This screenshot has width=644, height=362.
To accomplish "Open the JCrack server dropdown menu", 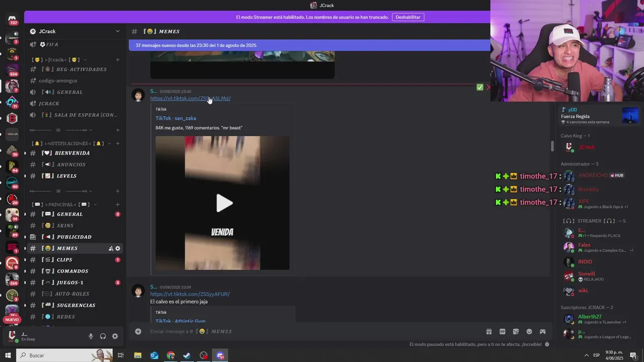I will tap(75, 31).
